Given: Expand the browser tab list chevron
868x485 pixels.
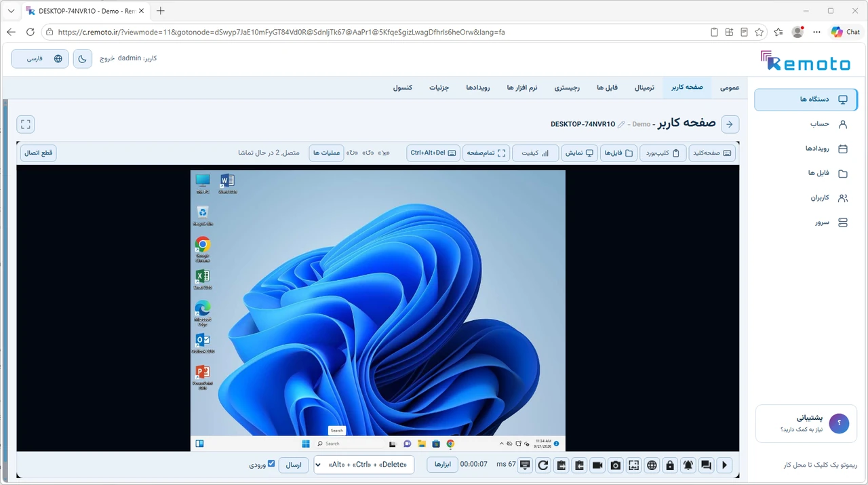Looking at the screenshot, I should [x=11, y=12].
